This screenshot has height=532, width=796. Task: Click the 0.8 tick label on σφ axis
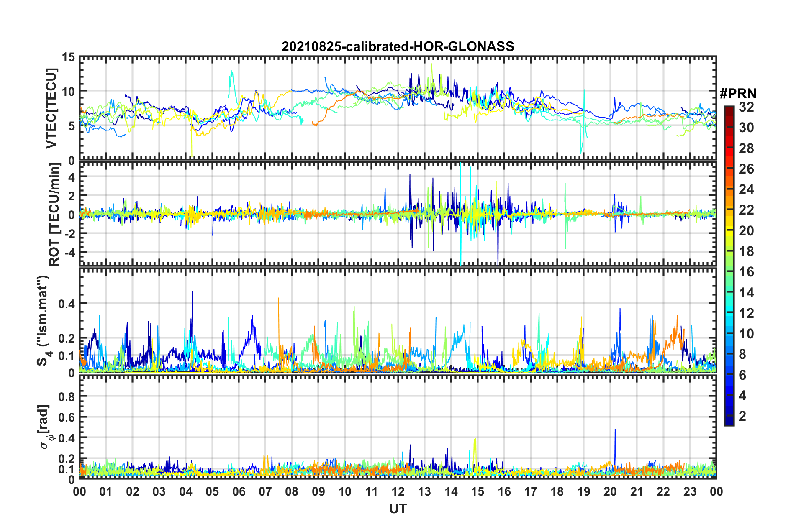(67, 396)
